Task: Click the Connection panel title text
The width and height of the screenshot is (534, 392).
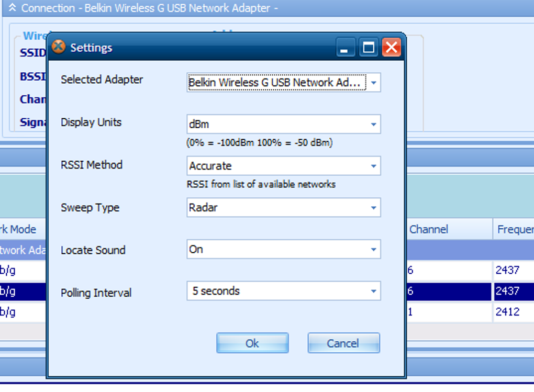Action: [149, 8]
